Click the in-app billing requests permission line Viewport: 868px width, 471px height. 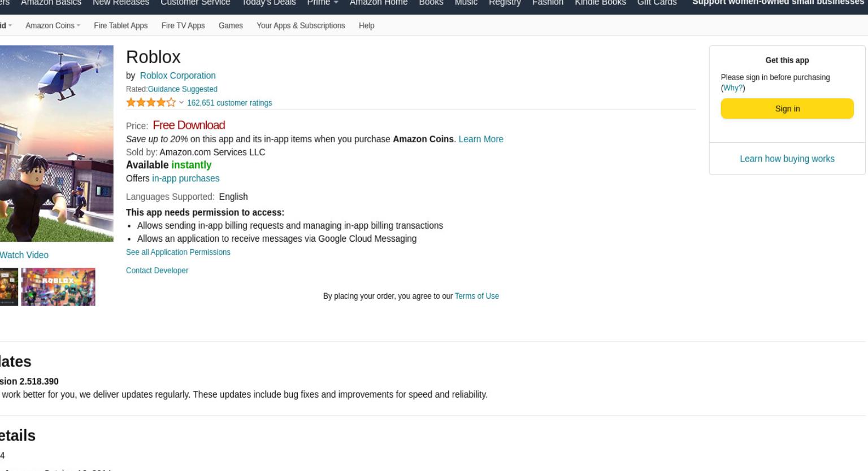(290, 226)
